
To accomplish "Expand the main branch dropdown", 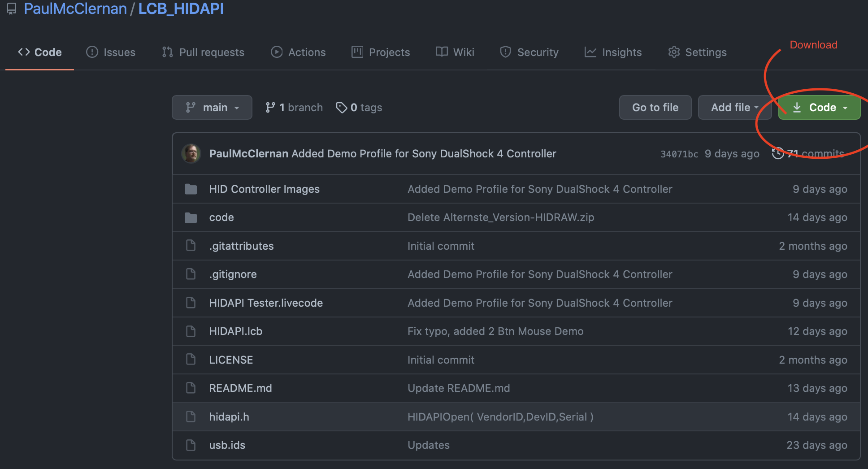I will coord(212,108).
